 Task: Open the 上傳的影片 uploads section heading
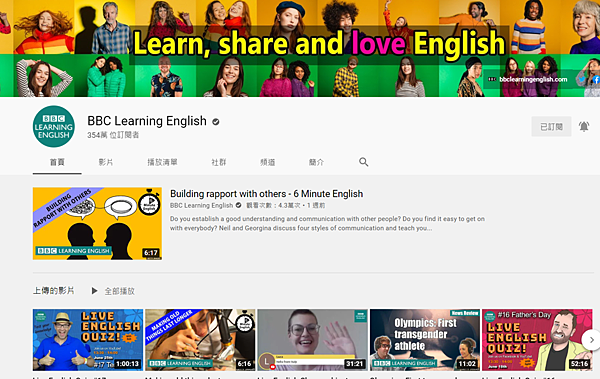(x=54, y=291)
